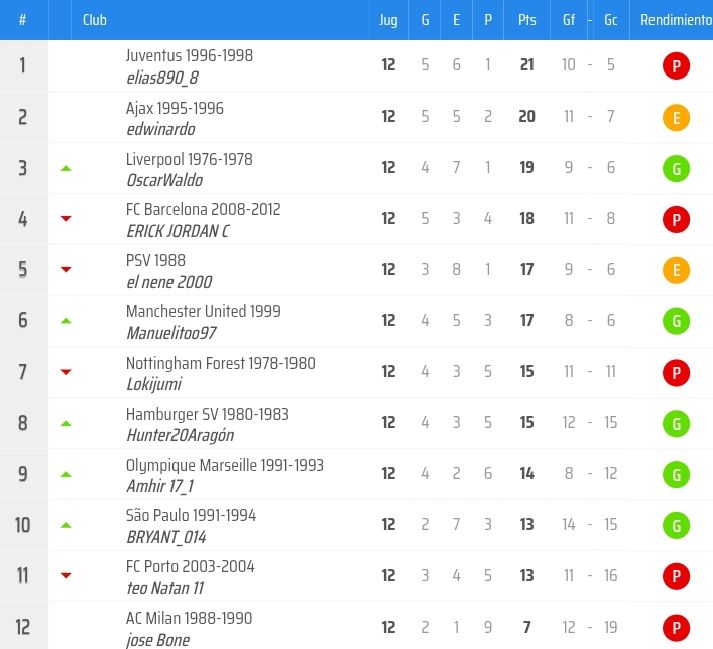Click the red down arrow beside FC Porto
The height and width of the screenshot is (649, 713).
coord(66,575)
